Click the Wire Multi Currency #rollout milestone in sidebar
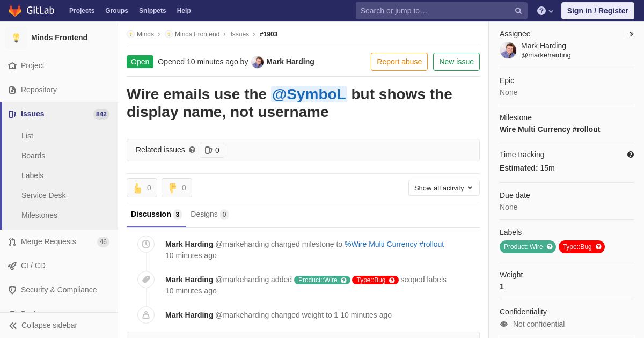 tap(550, 129)
